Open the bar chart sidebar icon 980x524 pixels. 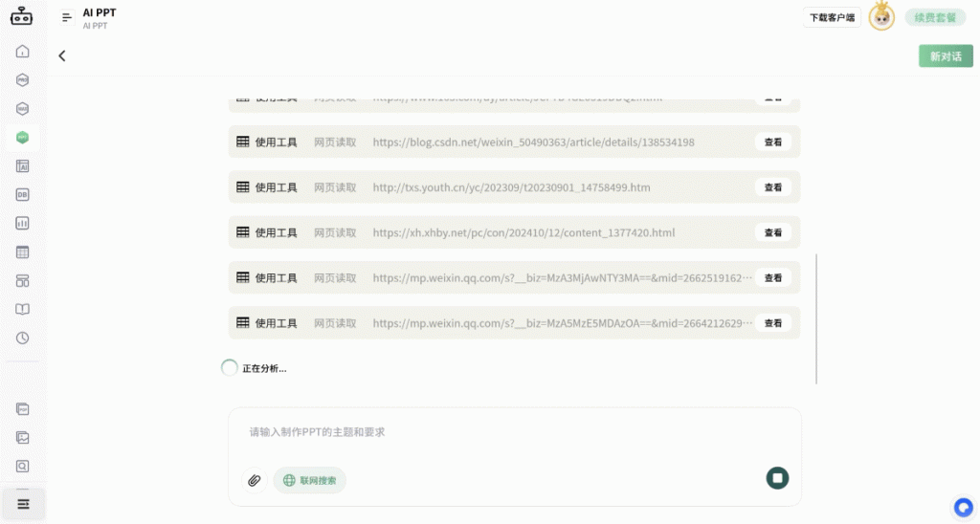click(x=23, y=224)
